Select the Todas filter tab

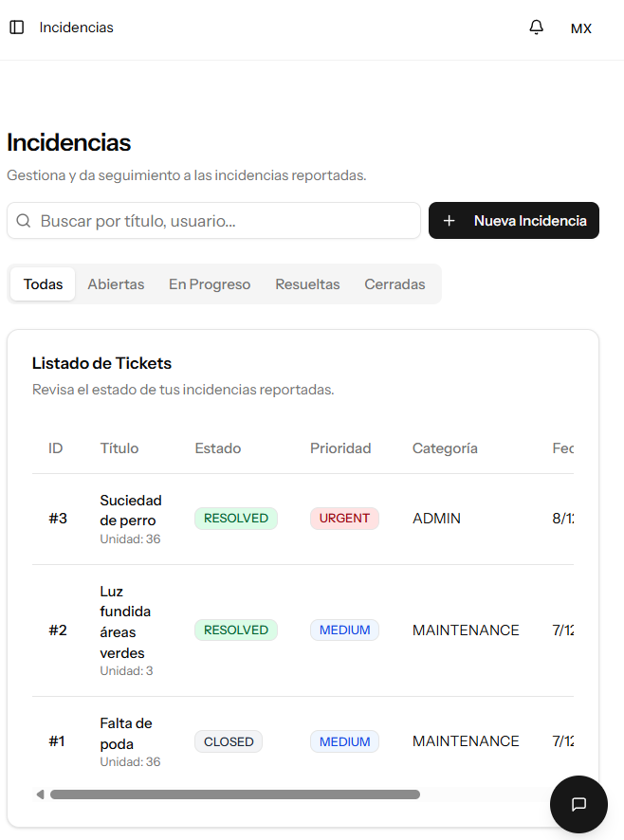pos(42,283)
